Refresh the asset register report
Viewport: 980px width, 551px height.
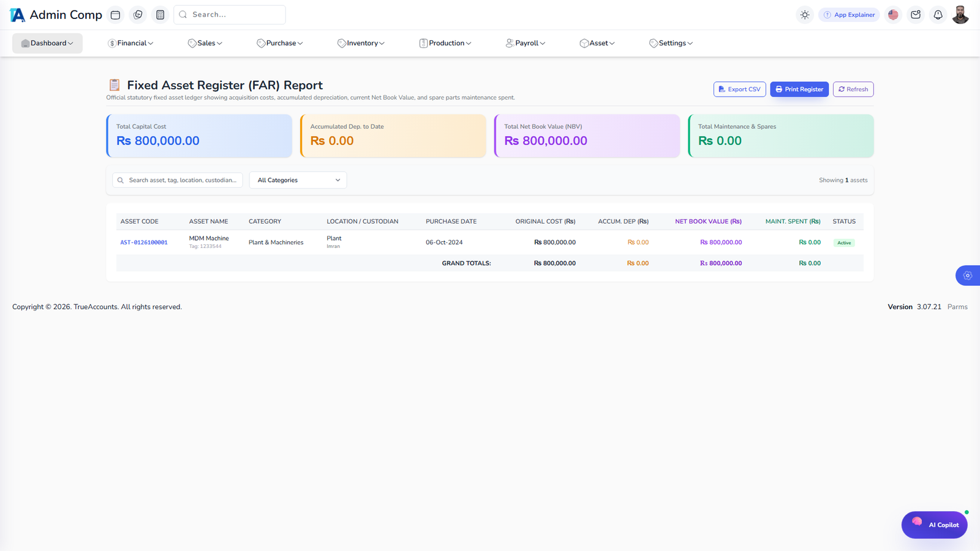pyautogui.click(x=853, y=89)
